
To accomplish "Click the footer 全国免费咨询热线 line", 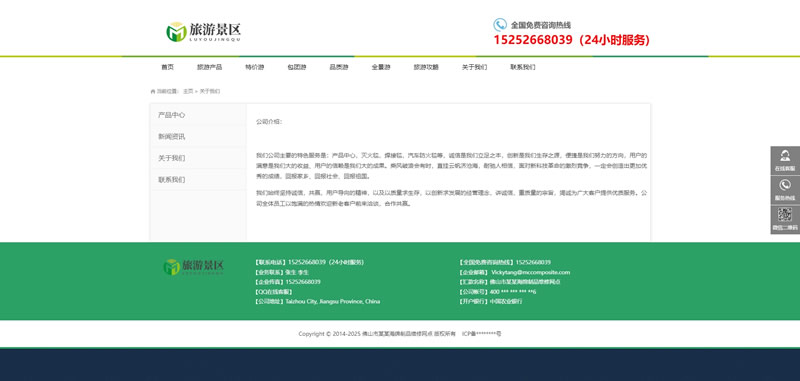I will tap(505, 262).
